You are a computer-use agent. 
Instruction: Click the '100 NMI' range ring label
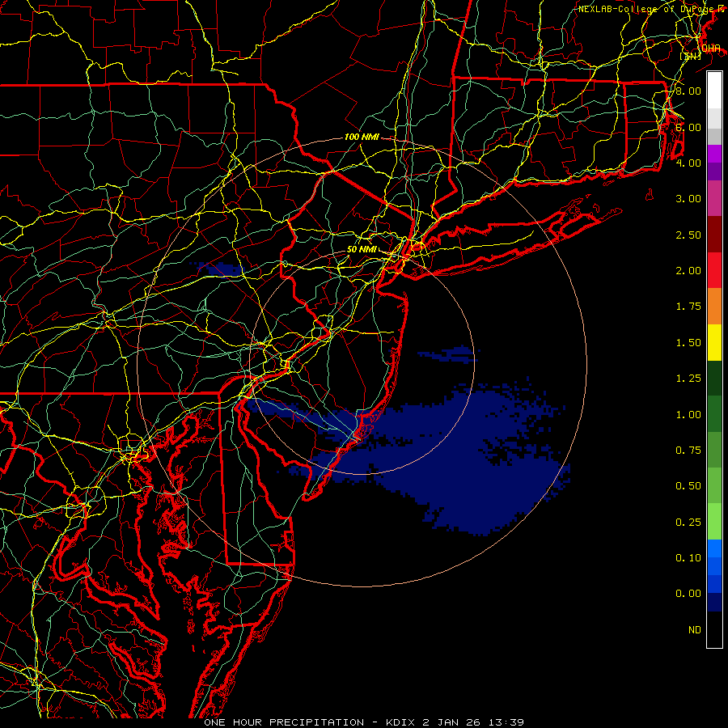pyautogui.click(x=362, y=137)
